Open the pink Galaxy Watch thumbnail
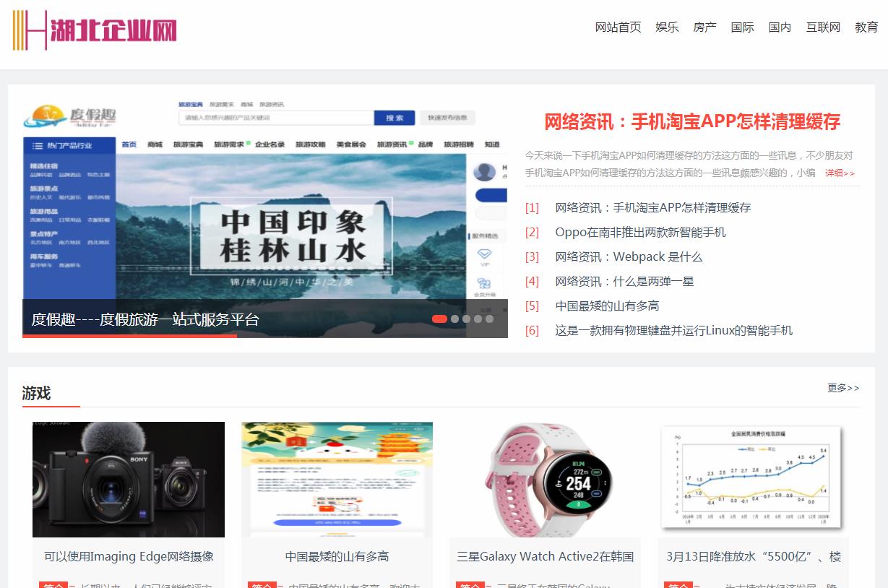The height and width of the screenshot is (588, 888). pyautogui.click(x=545, y=480)
